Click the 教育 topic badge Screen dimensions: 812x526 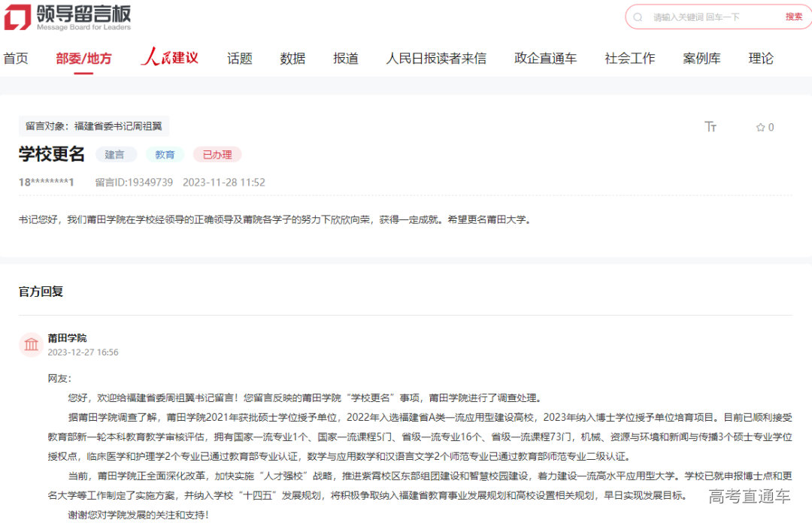coord(165,154)
